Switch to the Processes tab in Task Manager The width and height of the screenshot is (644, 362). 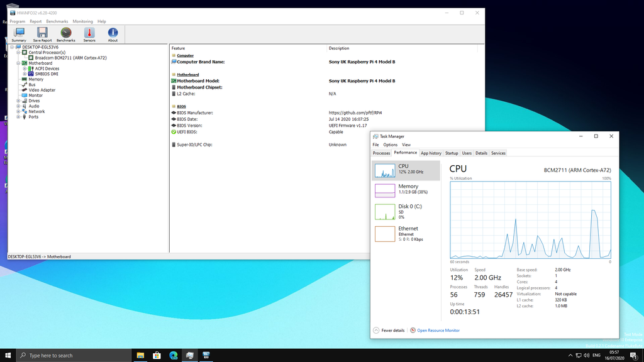pyautogui.click(x=381, y=153)
